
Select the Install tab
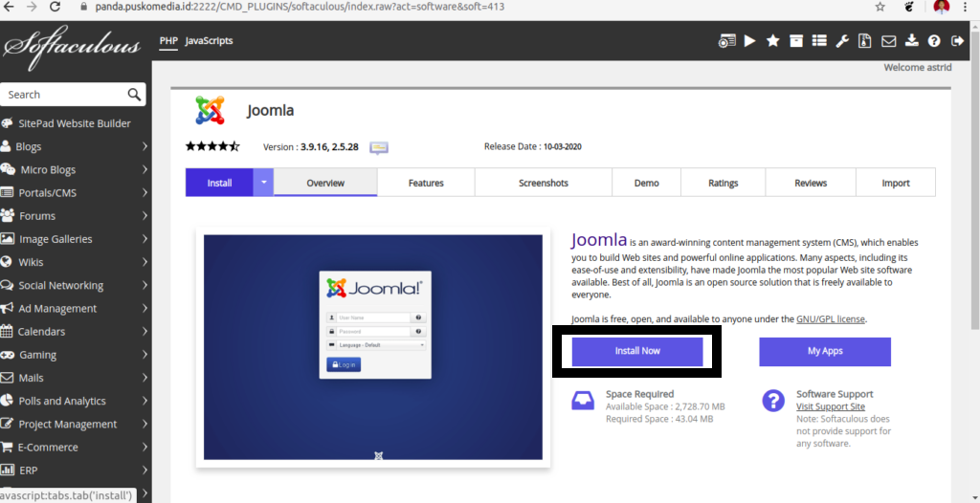coord(219,183)
